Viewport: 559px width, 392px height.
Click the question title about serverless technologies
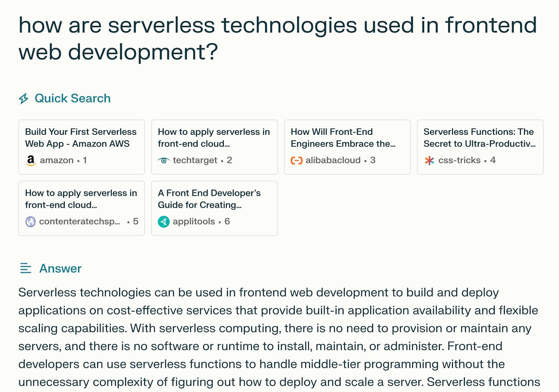(x=278, y=38)
